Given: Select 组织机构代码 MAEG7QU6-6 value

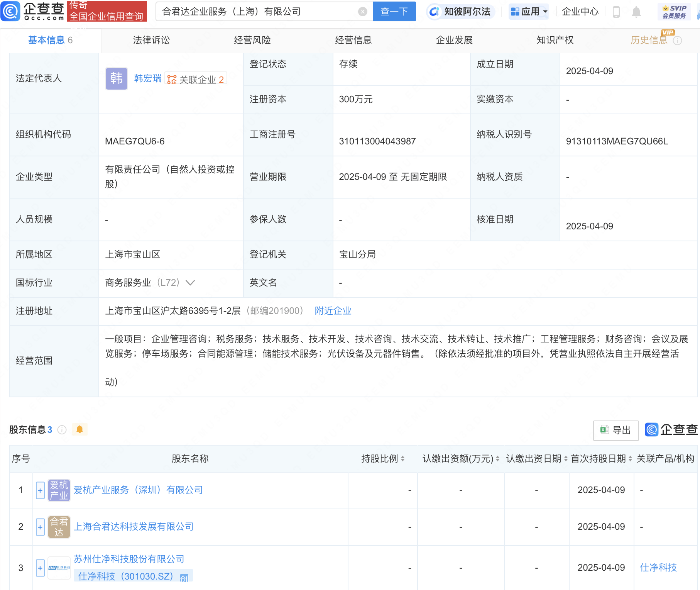Looking at the screenshot, I should 135,141.
